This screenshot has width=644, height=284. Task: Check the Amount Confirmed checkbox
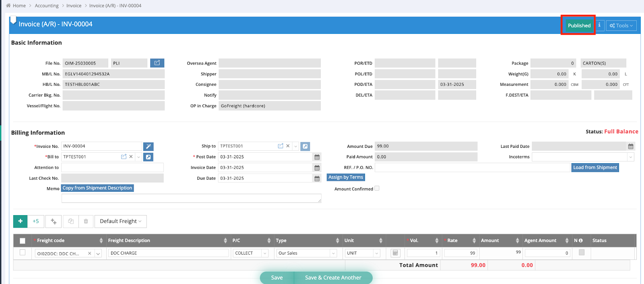(x=377, y=188)
